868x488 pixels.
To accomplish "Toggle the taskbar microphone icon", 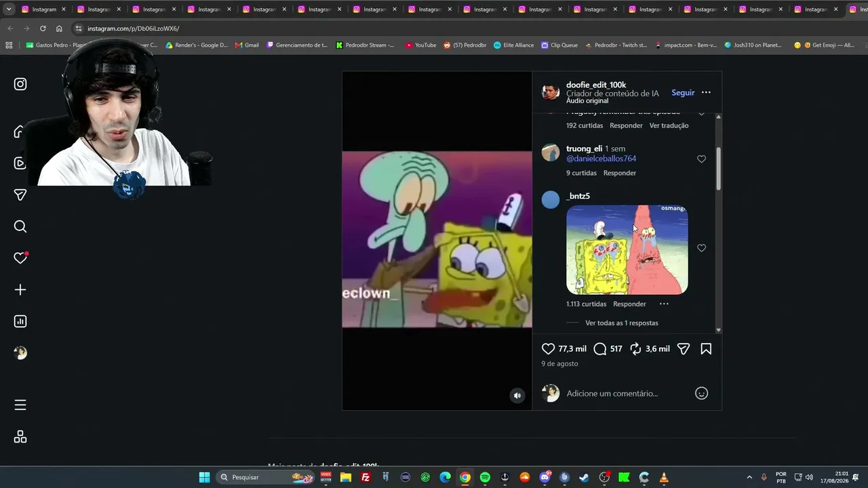I will coord(764,477).
